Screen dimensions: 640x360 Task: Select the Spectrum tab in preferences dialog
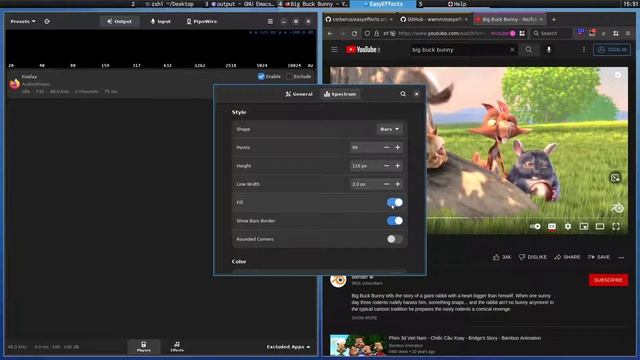click(x=340, y=94)
